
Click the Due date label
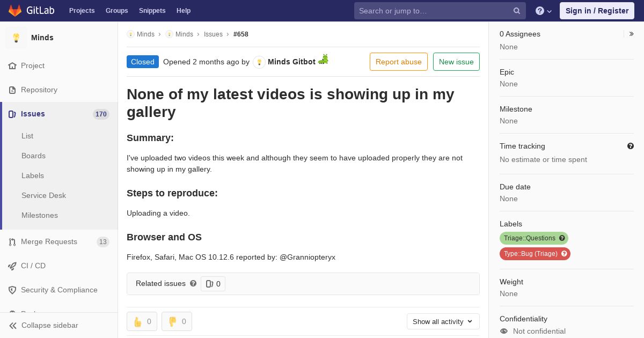point(515,187)
